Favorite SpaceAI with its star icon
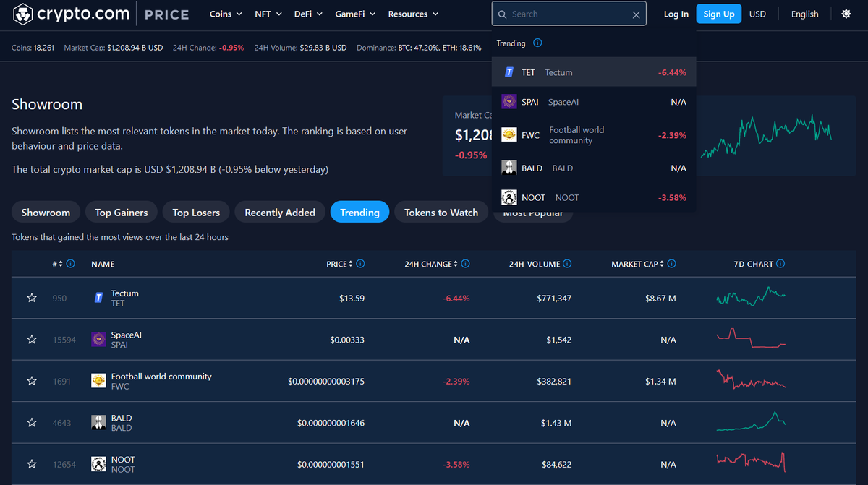The image size is (868, 485). [x=32, y=340]
